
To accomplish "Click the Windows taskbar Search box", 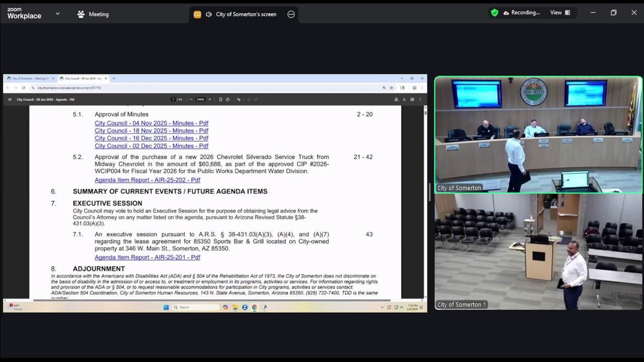I will point(196,307).
